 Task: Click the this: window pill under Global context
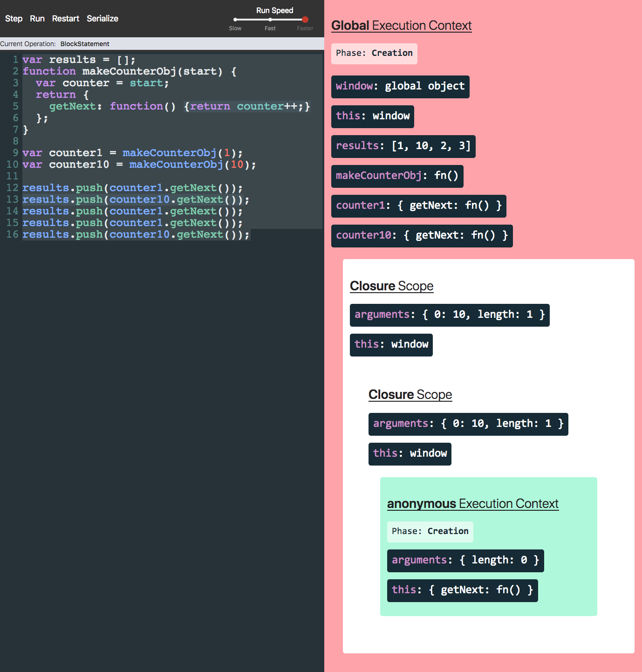(x=372, y=117)
